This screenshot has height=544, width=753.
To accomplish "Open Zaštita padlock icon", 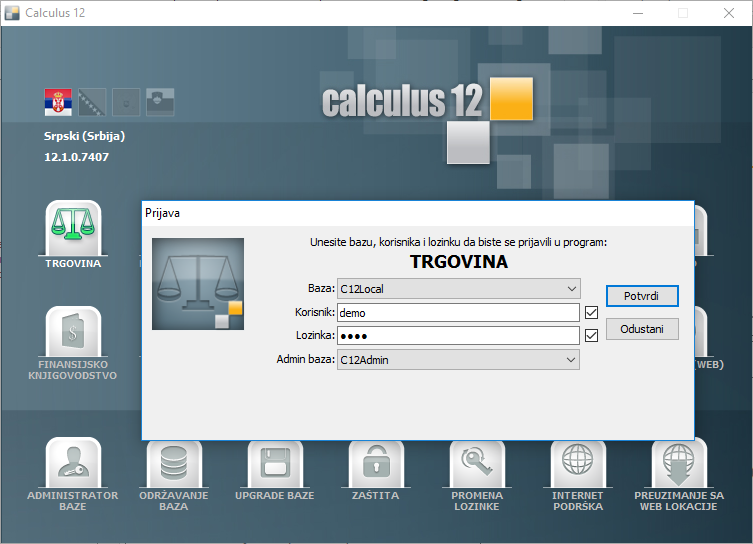I will point(376,463).
